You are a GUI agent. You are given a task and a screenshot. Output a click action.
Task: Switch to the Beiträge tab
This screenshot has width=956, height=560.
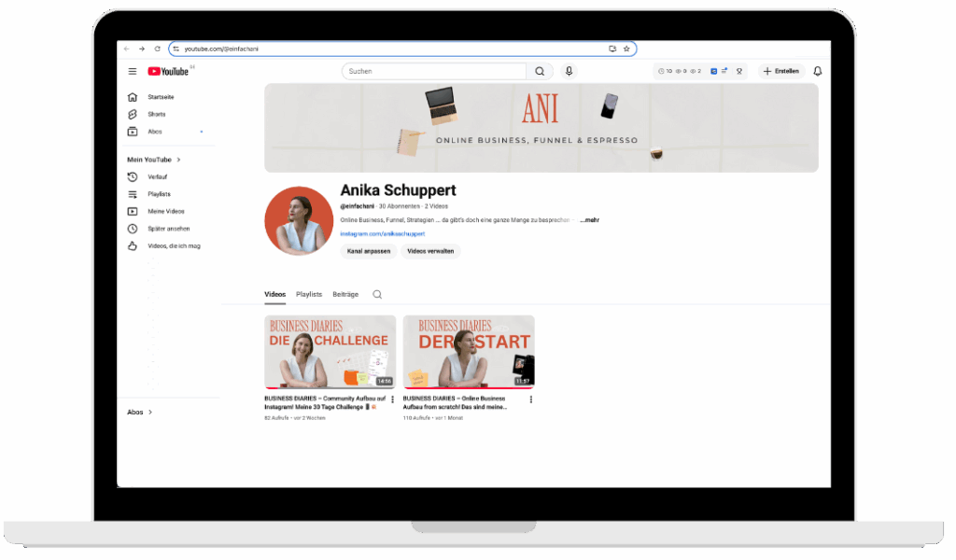click(x=345, y=295)
